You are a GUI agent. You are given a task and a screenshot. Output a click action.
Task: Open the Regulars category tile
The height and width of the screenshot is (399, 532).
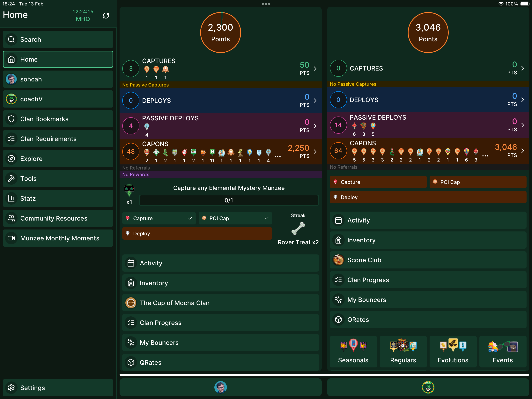(403, 351)
